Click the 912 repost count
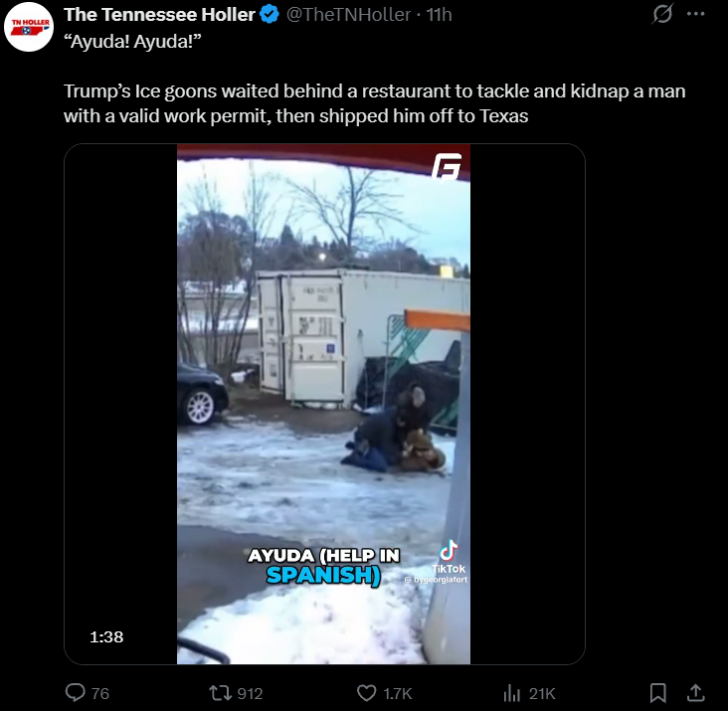This screenshot has height=711, width=728. click(x=250, y=693)
